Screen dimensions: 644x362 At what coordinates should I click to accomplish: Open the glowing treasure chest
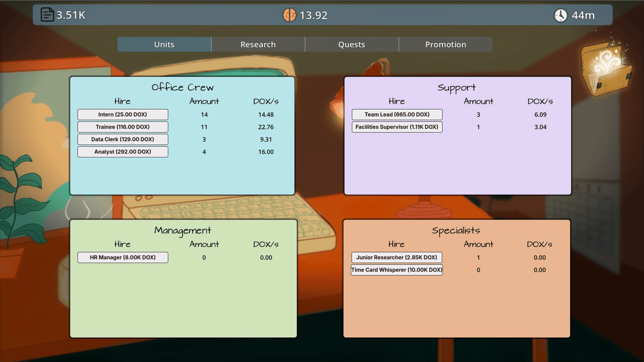pos(606,69)
